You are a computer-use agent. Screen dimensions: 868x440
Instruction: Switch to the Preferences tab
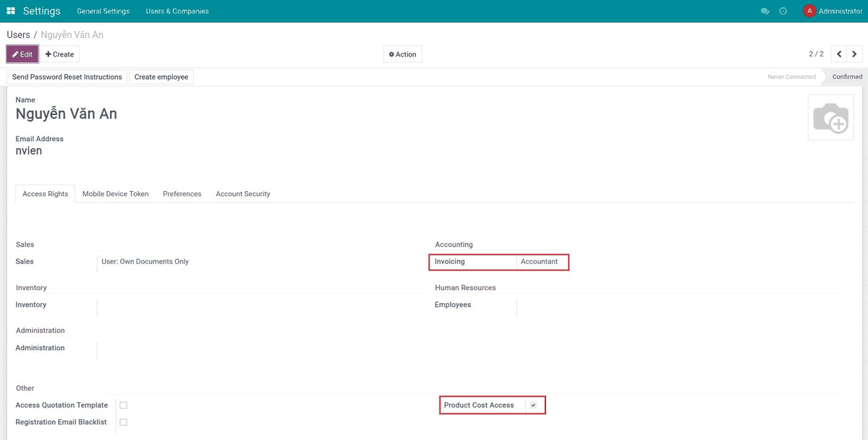[x=182, y=194]
